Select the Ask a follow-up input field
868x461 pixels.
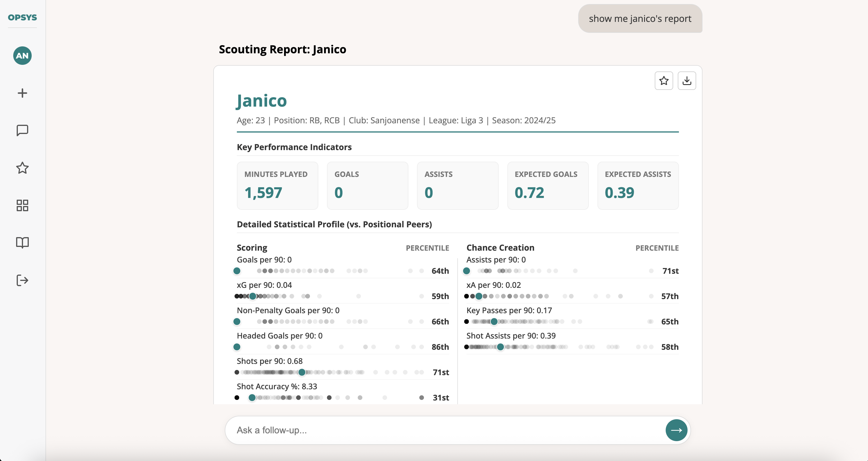coord(404,430)
